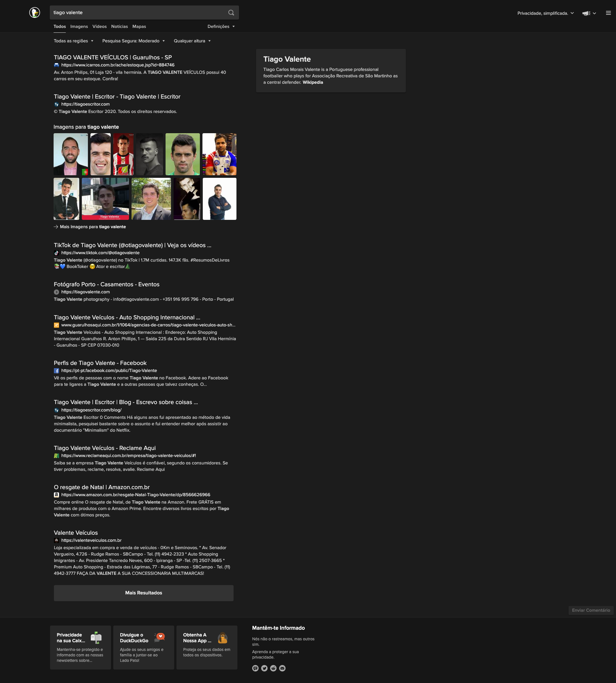Image resolution: width=616 pixels, height=683 pixels.
Task: Open the Wikipedia link in info box
Action: 312,82
